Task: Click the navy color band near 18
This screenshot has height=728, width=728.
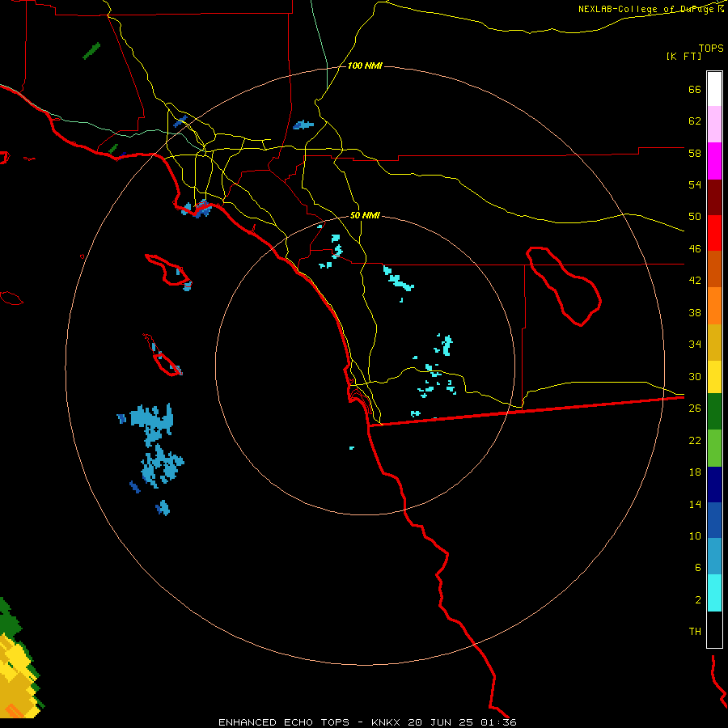Action: tap(714, 485)
